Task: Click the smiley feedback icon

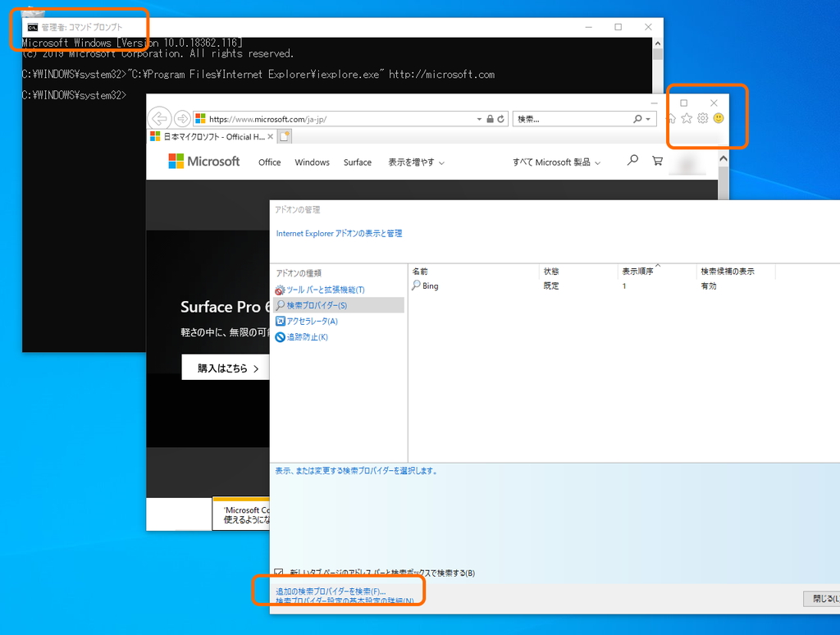Action: (x=719, y=118)
